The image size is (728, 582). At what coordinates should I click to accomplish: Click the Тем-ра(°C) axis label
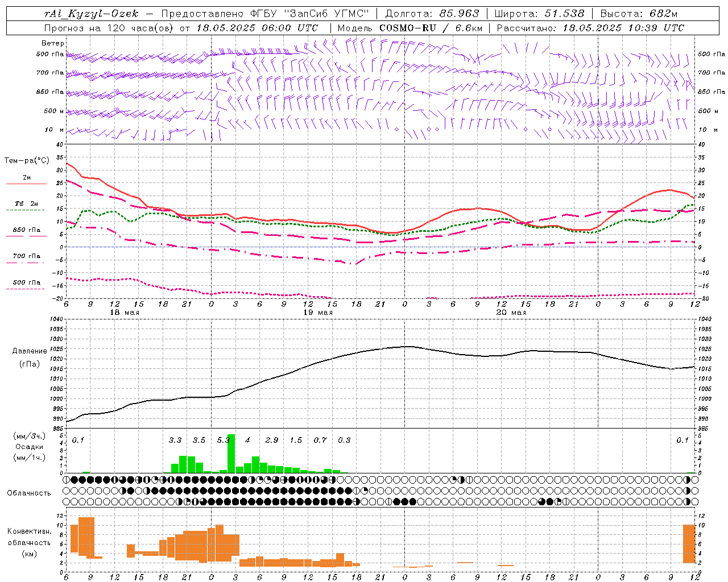(x=27, y=161)
